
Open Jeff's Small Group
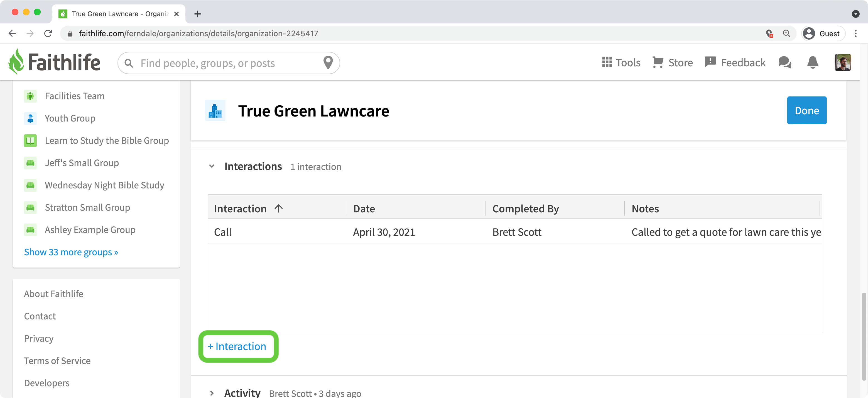82,163
